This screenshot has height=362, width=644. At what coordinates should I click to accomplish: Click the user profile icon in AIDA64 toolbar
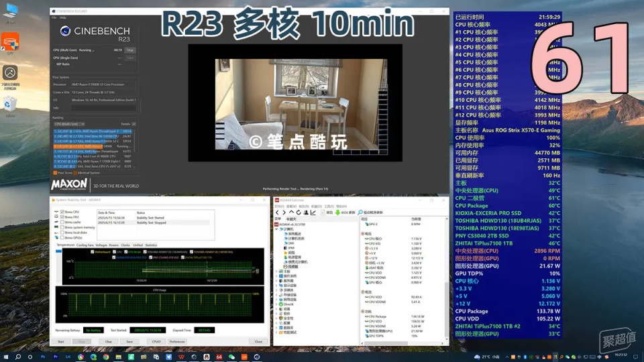tap(306, 213)
